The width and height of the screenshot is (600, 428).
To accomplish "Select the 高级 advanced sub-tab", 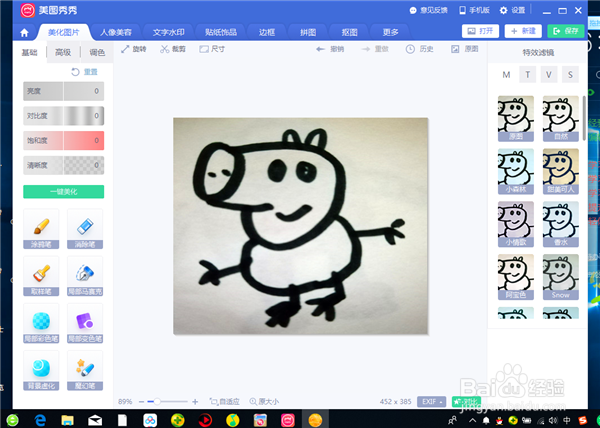I will [x=63, y=52].
